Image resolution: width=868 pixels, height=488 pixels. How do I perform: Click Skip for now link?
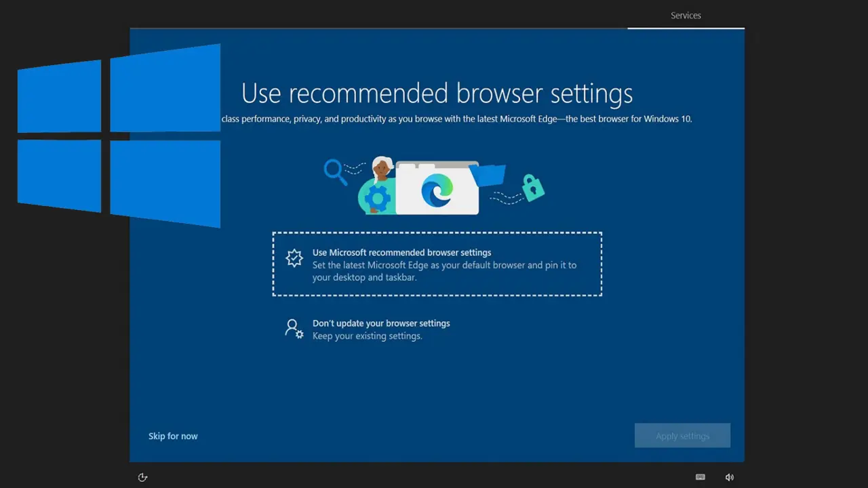tap(173, 436)
